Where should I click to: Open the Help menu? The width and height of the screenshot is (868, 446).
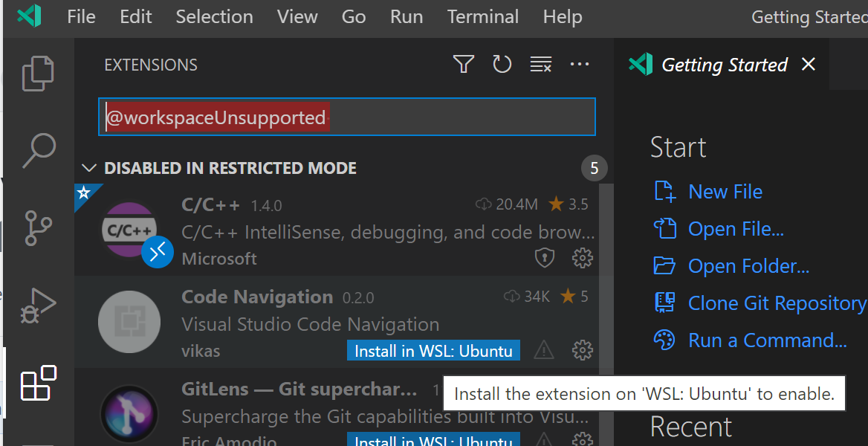pos(563,16)
